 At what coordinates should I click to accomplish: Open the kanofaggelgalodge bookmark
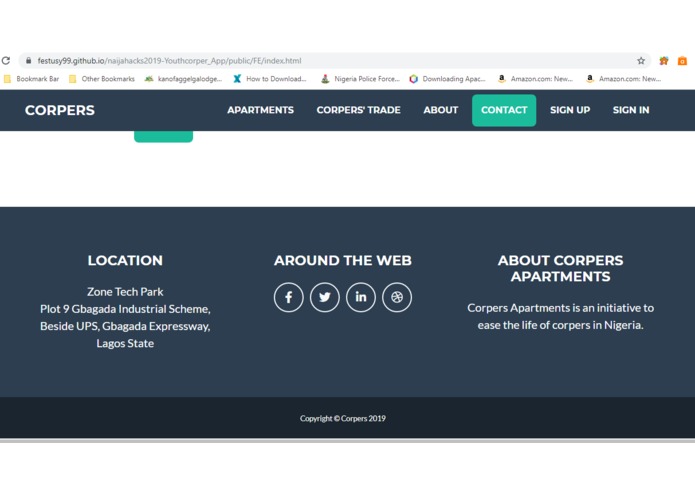point(184,79)
